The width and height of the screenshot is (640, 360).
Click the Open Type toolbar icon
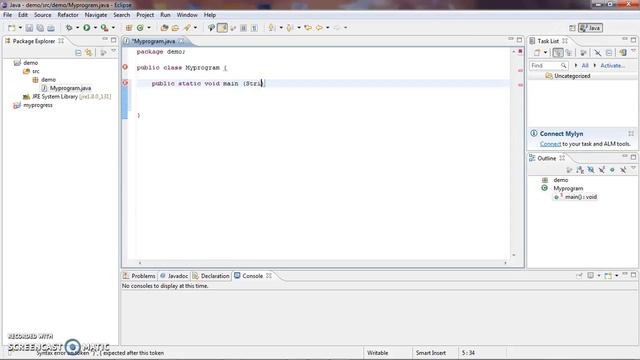[164, 28]
